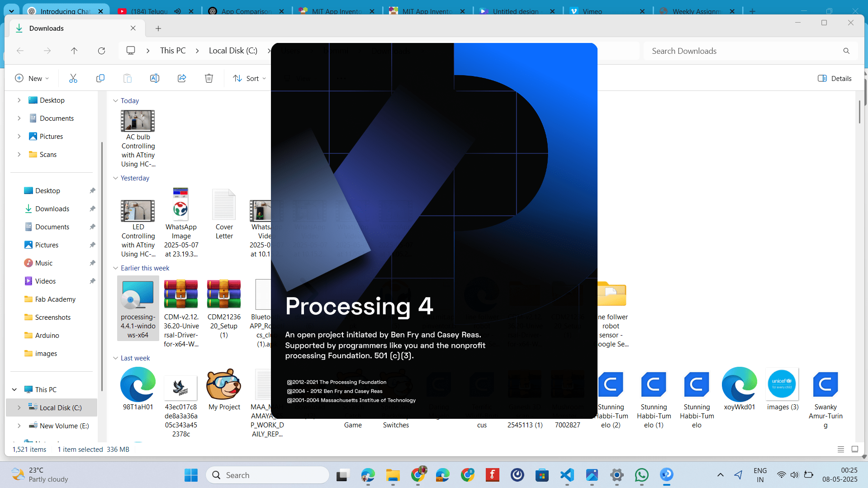This screenshot has height=488, width=868.
Task: Select the processing-4.4.1-windows-x64 file
Action: click(138, 308)
